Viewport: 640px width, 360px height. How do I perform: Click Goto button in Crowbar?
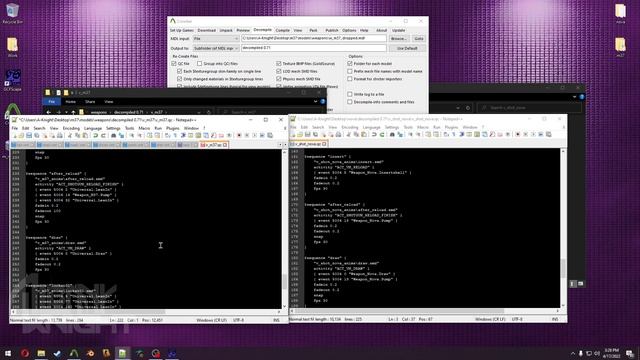[x=419, y=38]
